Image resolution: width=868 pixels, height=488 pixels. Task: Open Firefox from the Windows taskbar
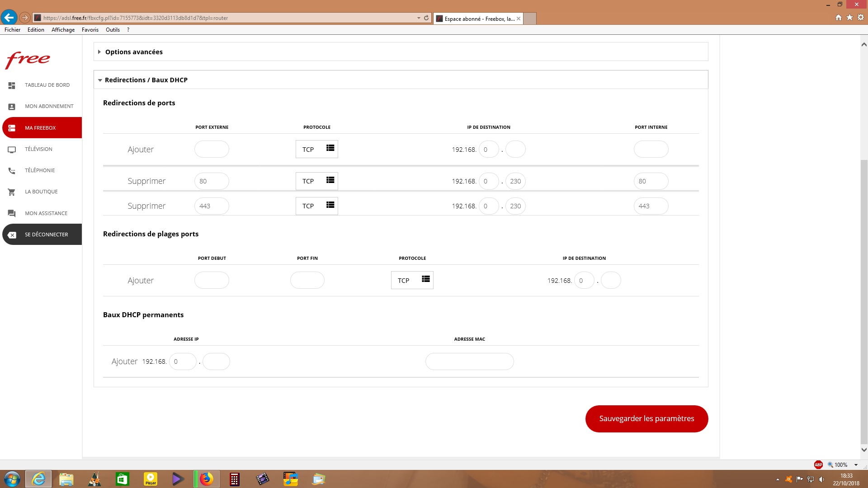(x=207, y=479)
